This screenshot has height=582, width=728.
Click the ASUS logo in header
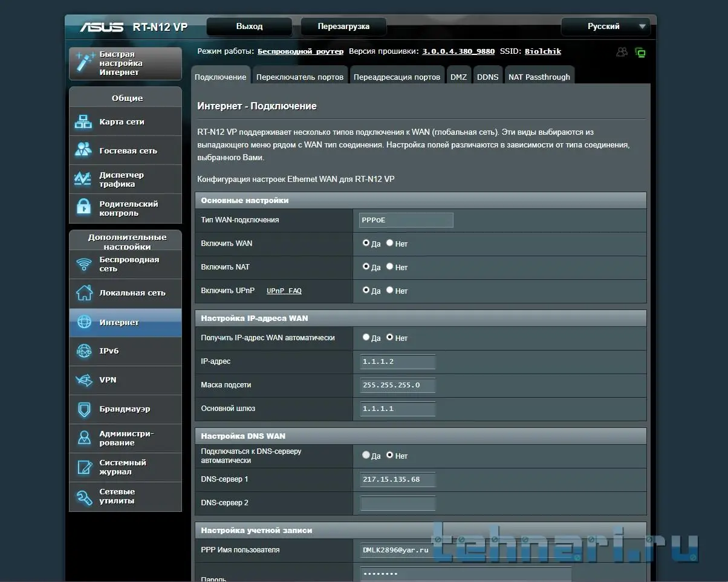click(102, 27)
